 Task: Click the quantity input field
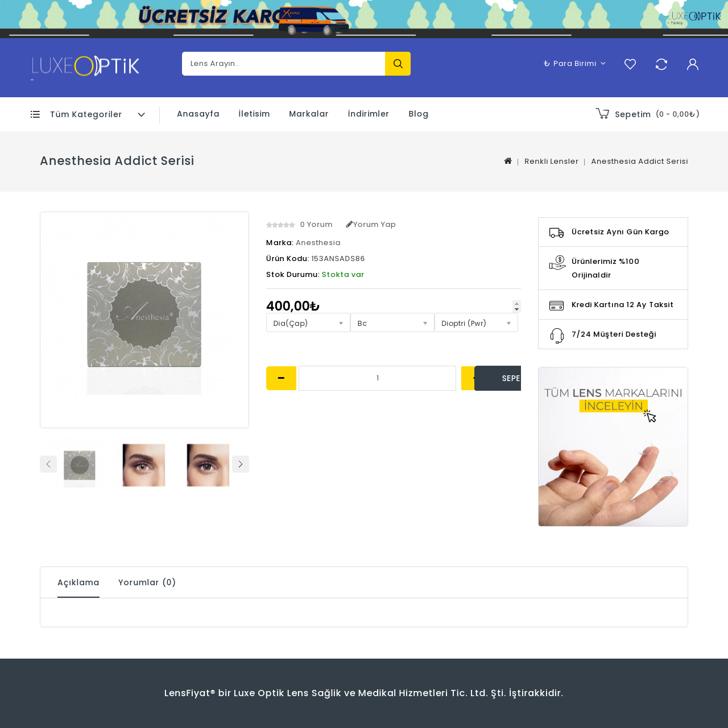[378, 378]
